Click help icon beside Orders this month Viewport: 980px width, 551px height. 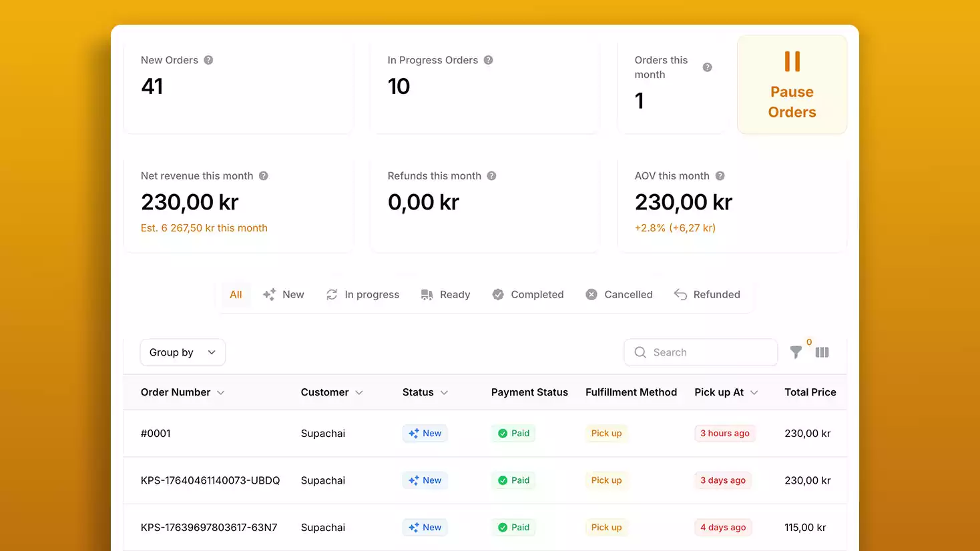(x=707, y=67)
